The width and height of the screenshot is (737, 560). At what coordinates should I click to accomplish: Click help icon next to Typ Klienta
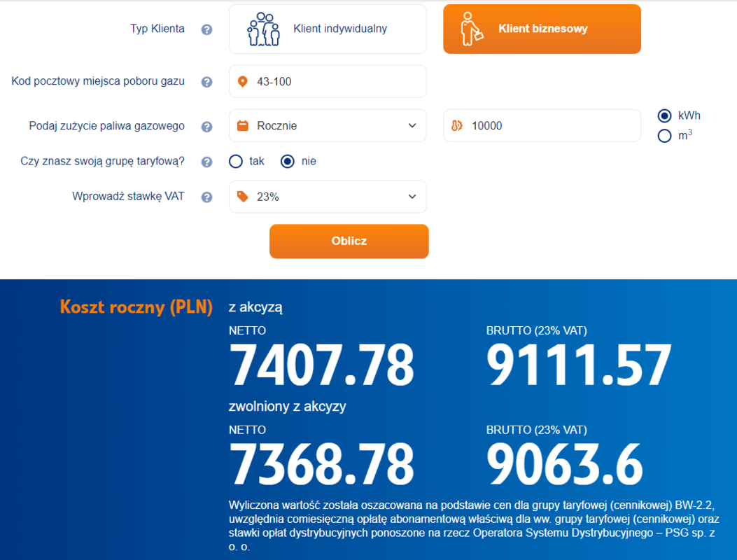[206, 29]
